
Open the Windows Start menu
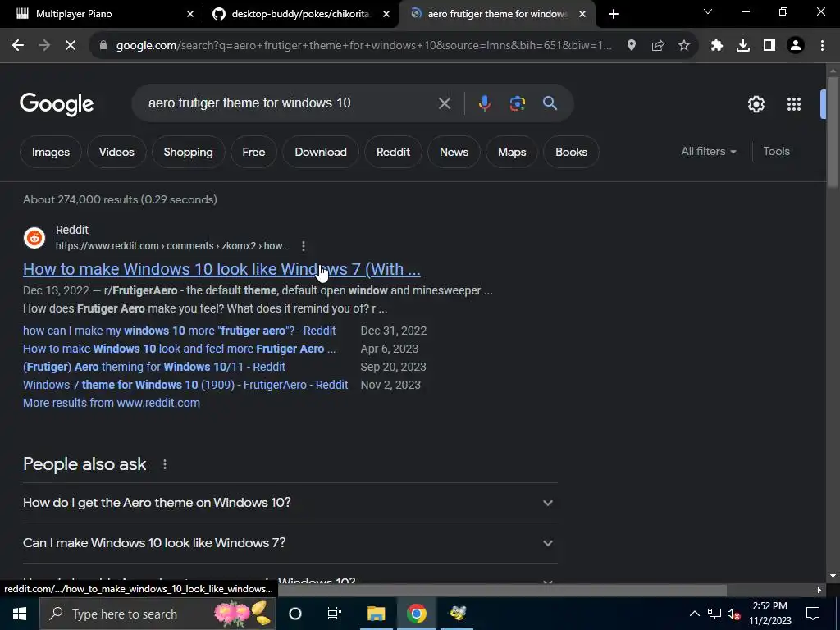[x=20, y=614]
